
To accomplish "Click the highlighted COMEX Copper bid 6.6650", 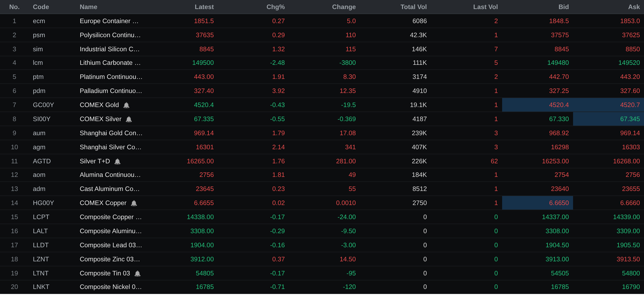I will point(537,203).
